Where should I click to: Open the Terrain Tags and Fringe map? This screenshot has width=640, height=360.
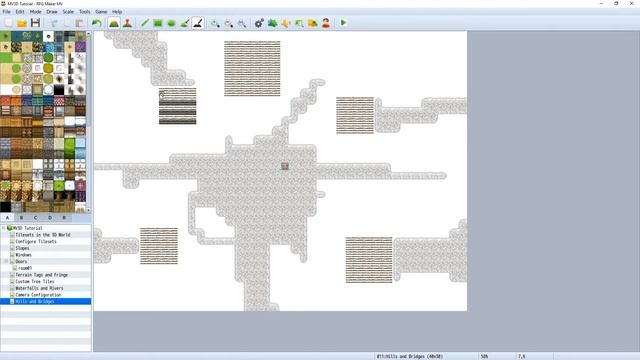tap(42, 275)
